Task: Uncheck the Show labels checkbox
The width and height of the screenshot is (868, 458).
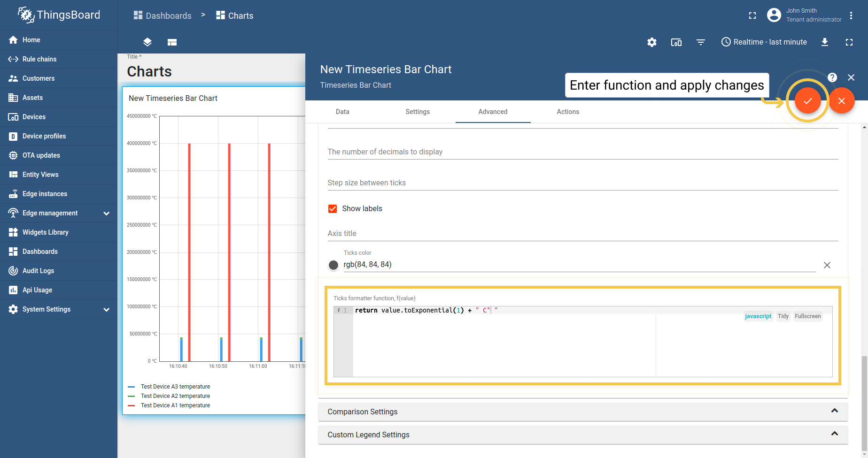Action: 333,209
